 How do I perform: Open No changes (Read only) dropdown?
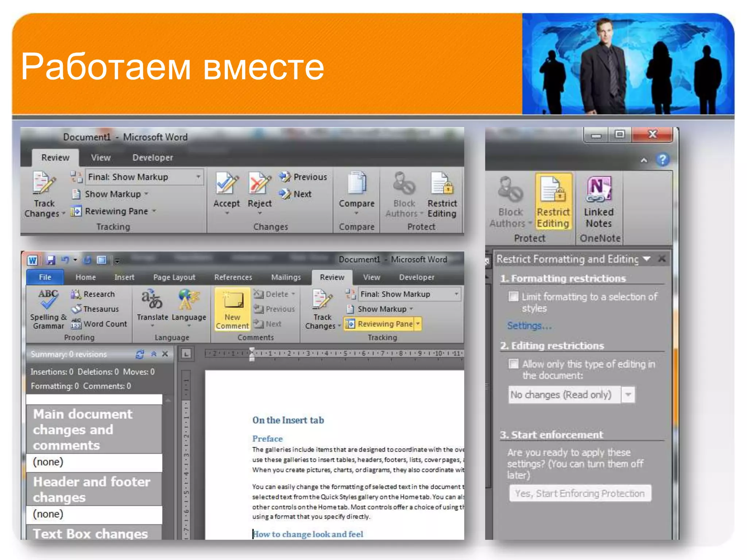coord(628,394)
